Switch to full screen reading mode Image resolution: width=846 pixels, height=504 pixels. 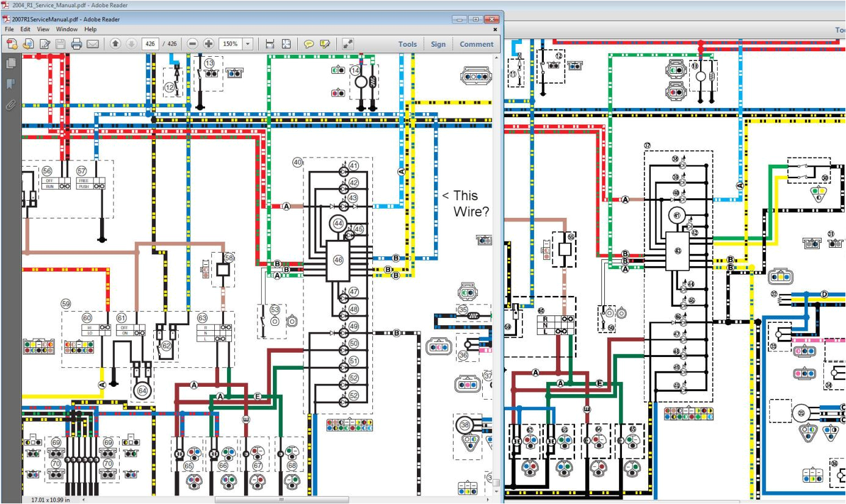pyautogui.click(x=349, y=43)
